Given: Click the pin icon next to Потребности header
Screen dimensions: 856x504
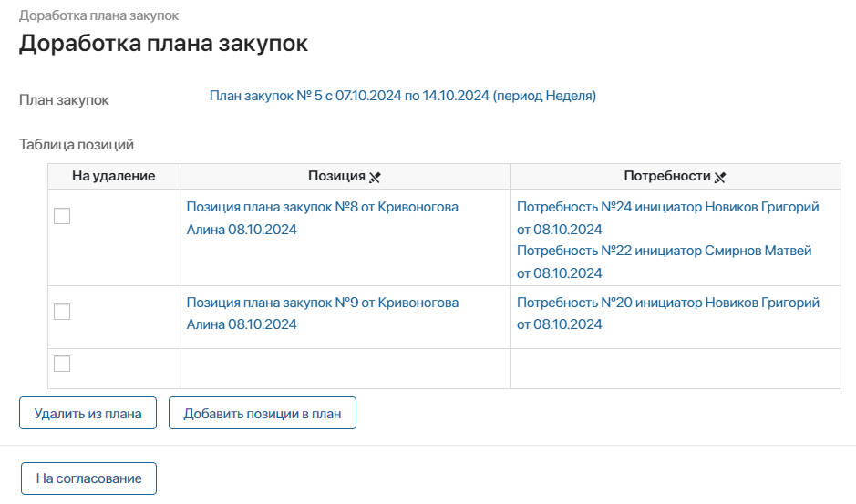Looking at the screenshot, I should 720,178.
